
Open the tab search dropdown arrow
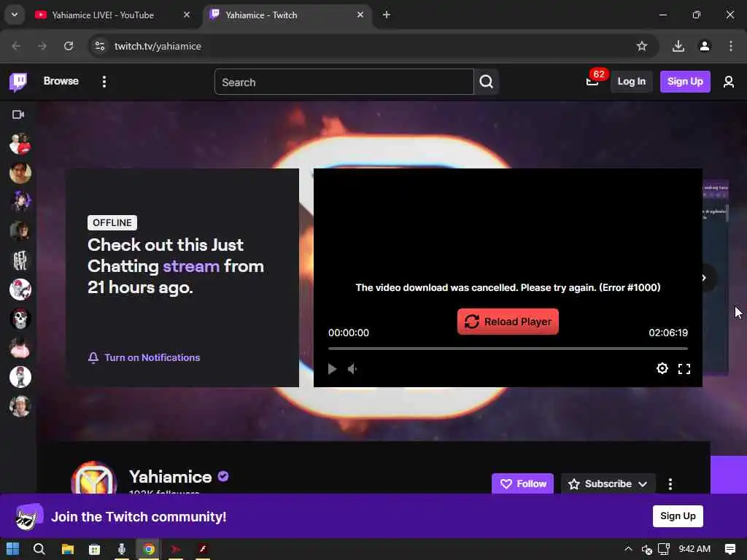coord(15,15)
